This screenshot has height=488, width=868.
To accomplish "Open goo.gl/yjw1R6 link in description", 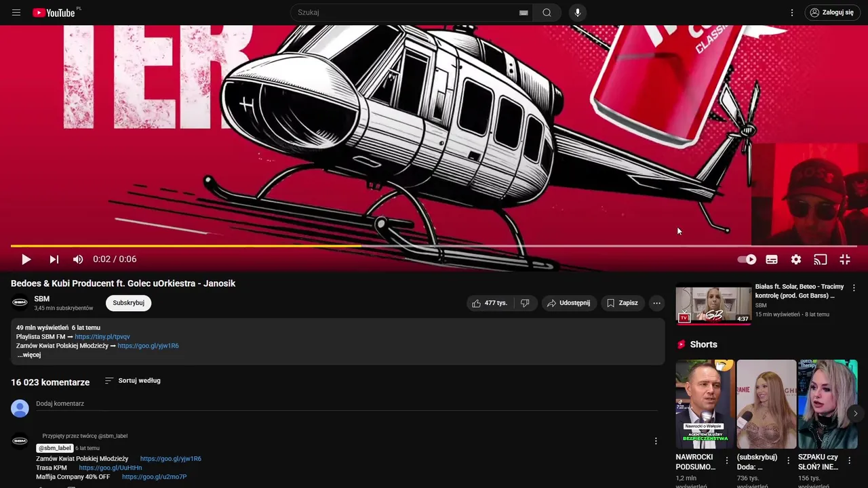I will pos(148,346).
